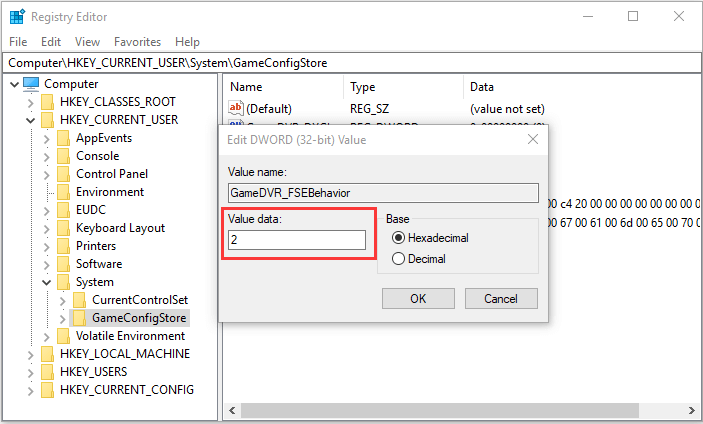Select the Hexadecimal base option

tap(398, 238)
